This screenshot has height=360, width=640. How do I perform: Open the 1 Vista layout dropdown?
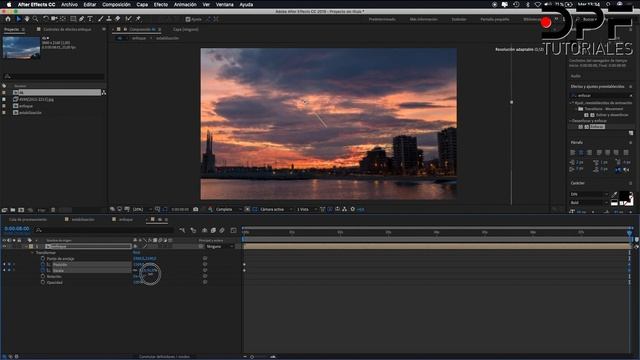pos(306,209)
